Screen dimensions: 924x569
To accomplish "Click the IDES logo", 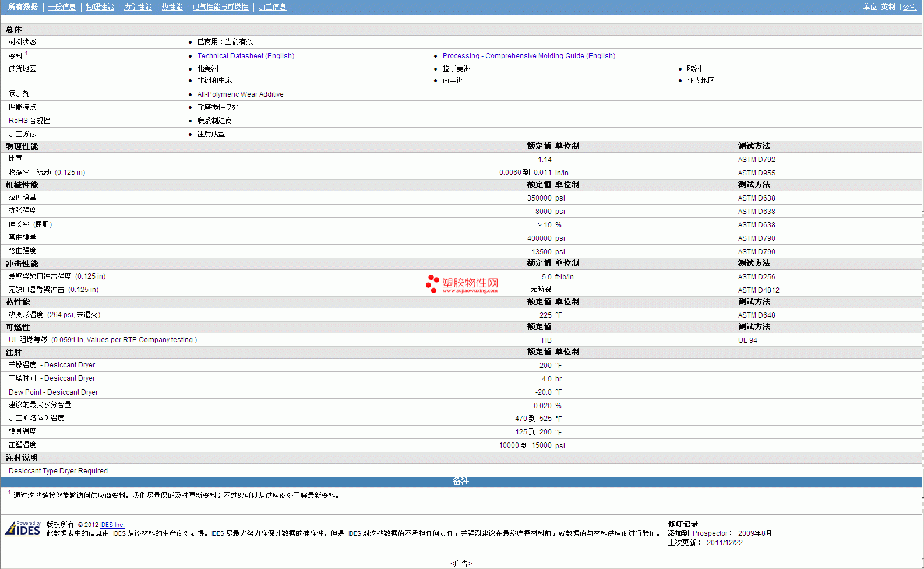I will pos(23,528).
